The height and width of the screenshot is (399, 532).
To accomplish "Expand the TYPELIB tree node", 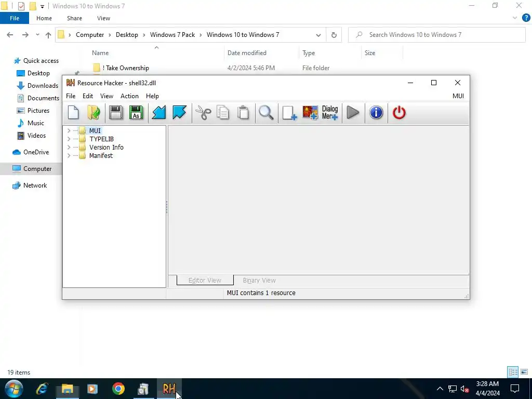I will [x=69, y=139].
